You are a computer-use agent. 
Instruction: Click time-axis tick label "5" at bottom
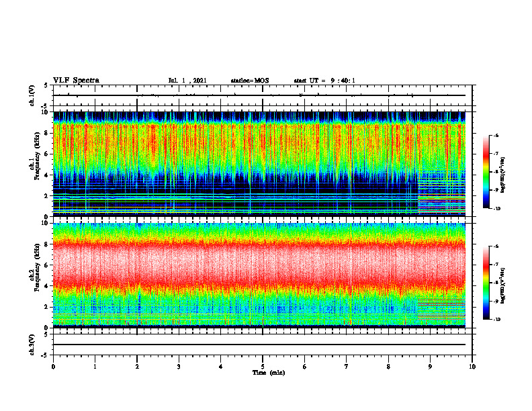[x=263, y=367]
